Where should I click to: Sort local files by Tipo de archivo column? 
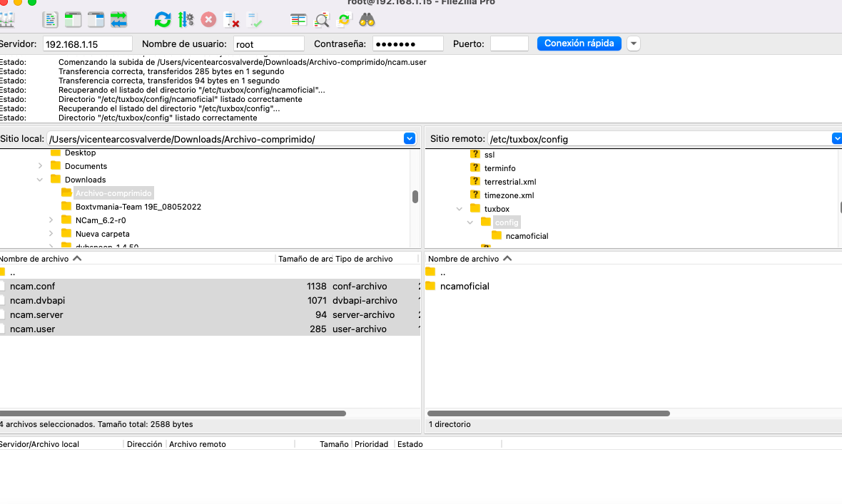click(x=364, y=259)
